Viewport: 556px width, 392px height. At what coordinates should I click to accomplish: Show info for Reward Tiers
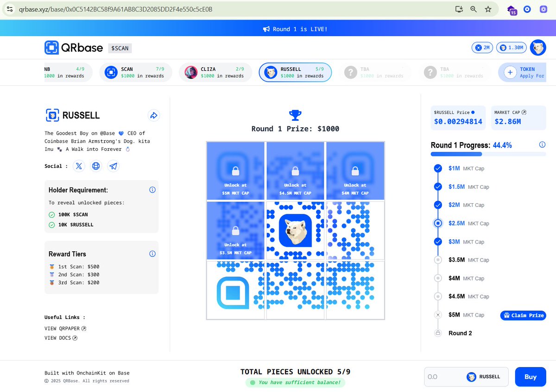click(152, 254)
